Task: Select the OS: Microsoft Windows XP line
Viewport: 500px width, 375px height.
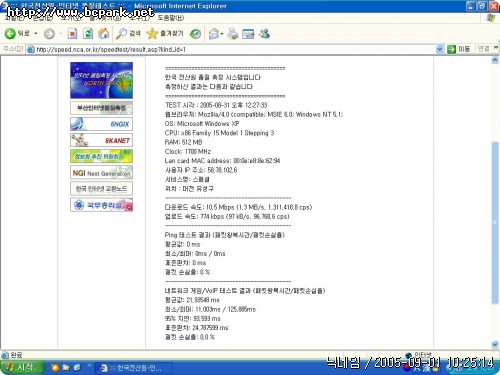Action: pyautogui.click(x=202, y=124)
